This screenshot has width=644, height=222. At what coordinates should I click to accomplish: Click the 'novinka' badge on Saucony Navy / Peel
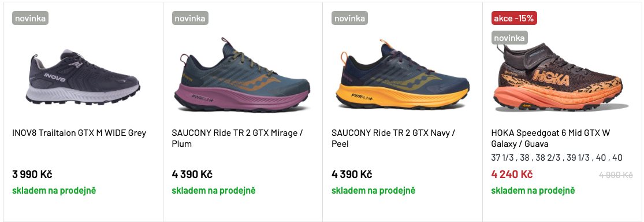(x=349, y=18)
